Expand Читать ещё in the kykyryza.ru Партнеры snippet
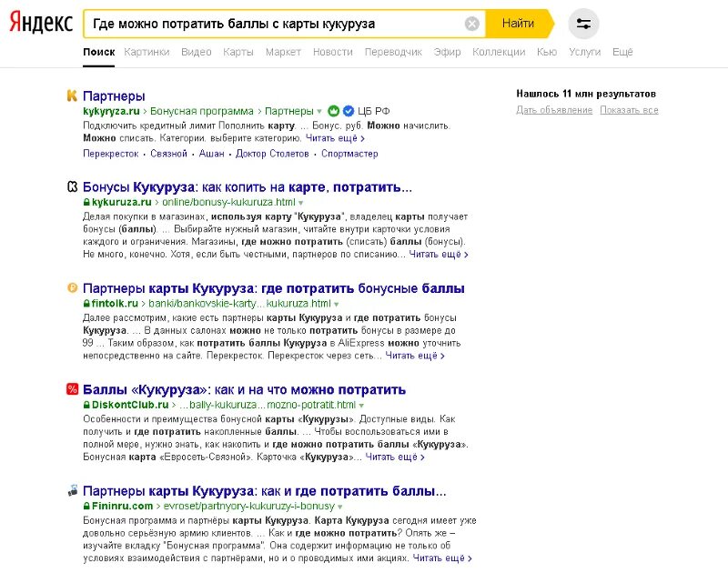The width and height of the screenshot is (728, 573). click(335, 138)
